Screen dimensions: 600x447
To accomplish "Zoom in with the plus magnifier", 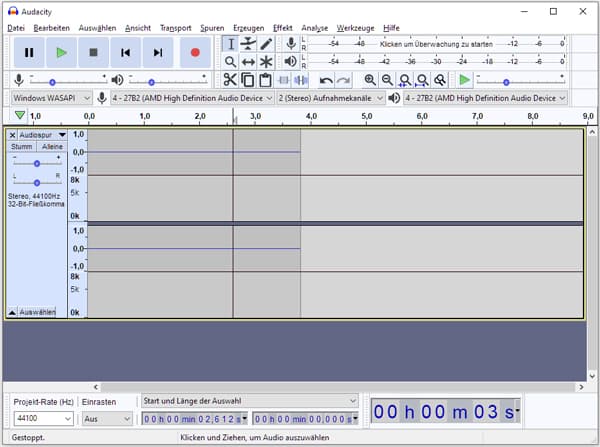I will coord(370,80).
